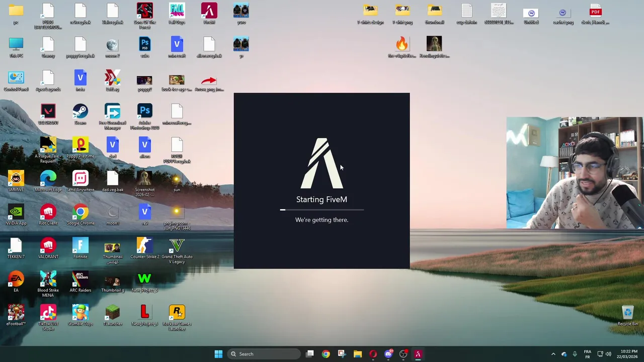Screen dimensions: 644x362
Task: Open File Explorer from the taskbar
Action: click(357, 354)
